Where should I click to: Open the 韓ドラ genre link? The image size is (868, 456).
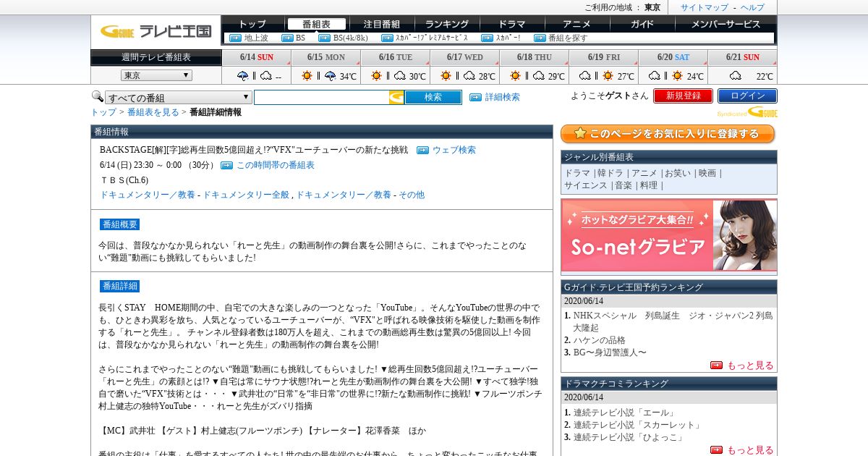[611, 173]
